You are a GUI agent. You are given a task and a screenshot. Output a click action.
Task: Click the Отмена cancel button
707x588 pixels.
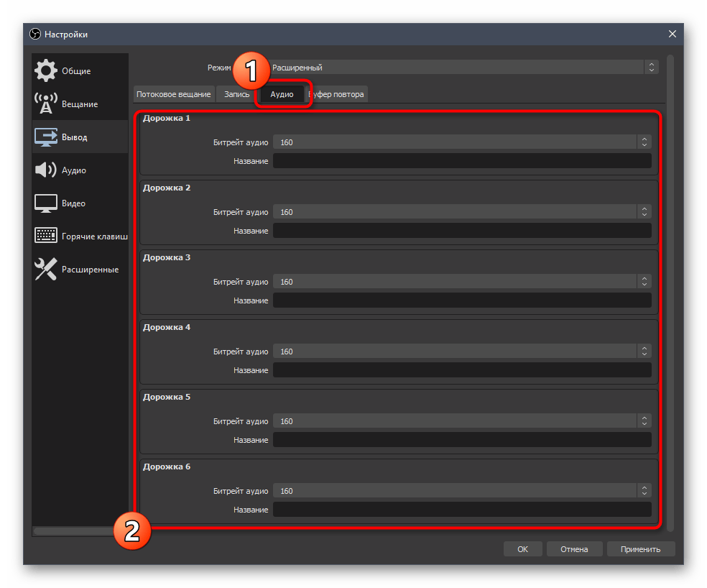pos(574,549)
